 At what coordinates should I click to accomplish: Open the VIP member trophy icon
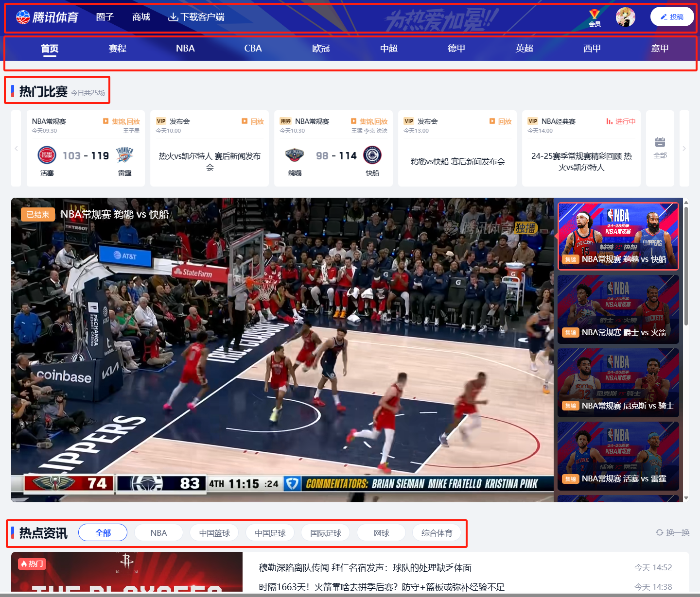[595, 16]
